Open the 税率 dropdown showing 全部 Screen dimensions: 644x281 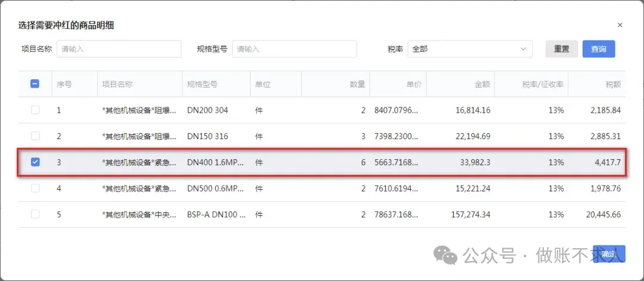(x=470, y=49)
